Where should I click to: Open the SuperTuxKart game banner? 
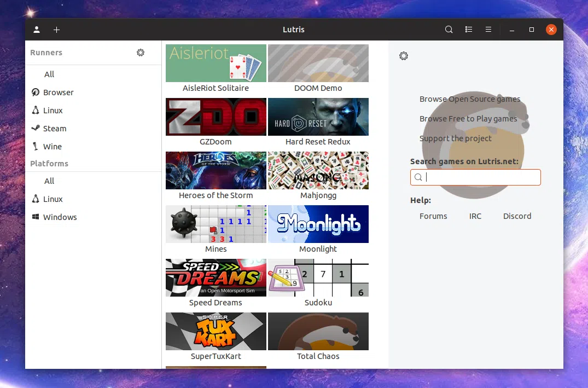(216, 331)
